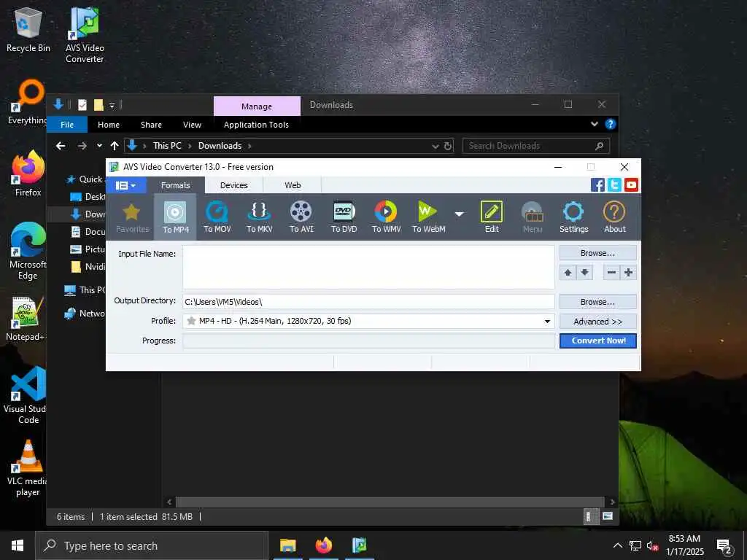Open AVS Settings gear icon
747x560 pixels.
(x=573, y=217)
